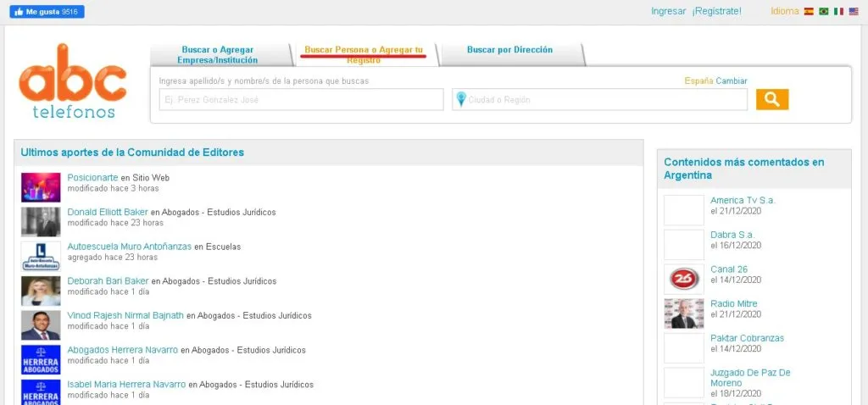Focus the person name search field
Screen dimensions: 868x405
pos(301,100)
